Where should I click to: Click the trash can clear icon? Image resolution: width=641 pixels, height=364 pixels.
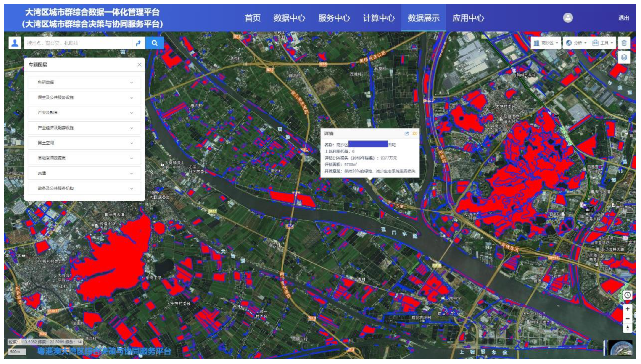(624, 43)
